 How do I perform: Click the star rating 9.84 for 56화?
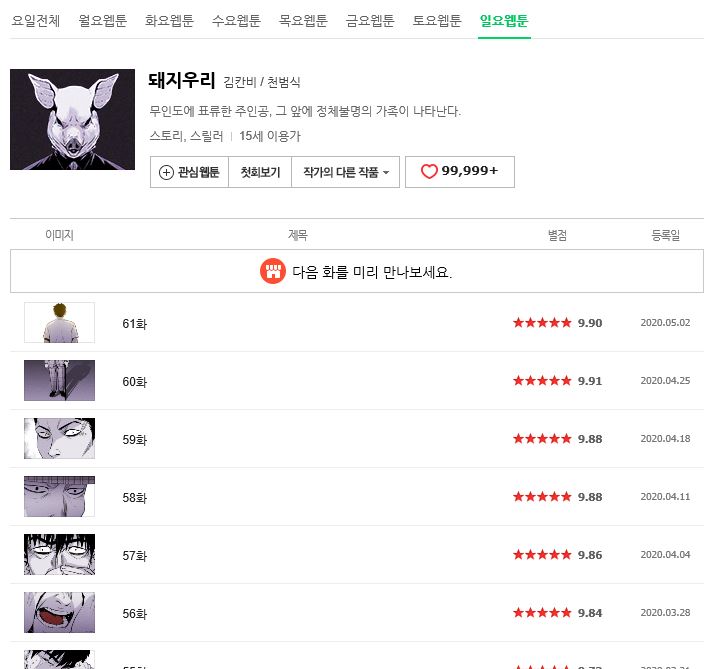pyautogui.click(x=558, y=613)
